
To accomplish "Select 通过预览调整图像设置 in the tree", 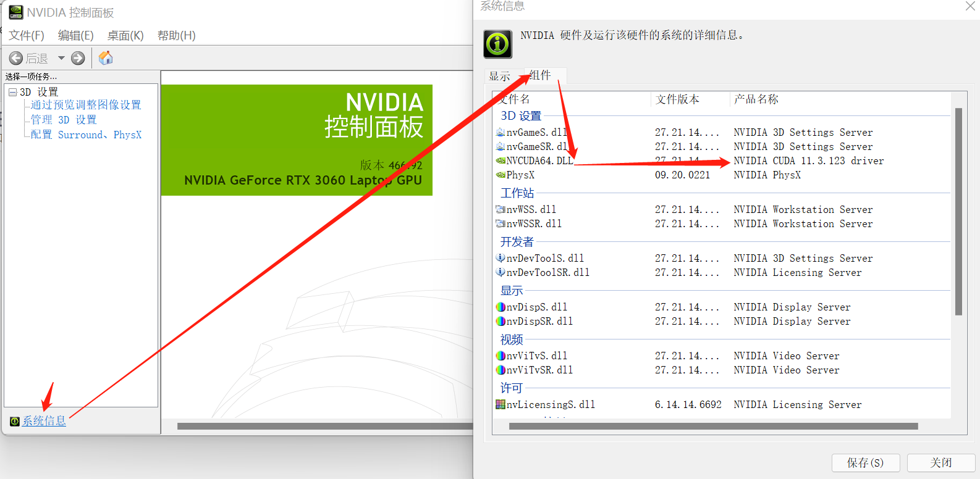I will click(86, 105).
